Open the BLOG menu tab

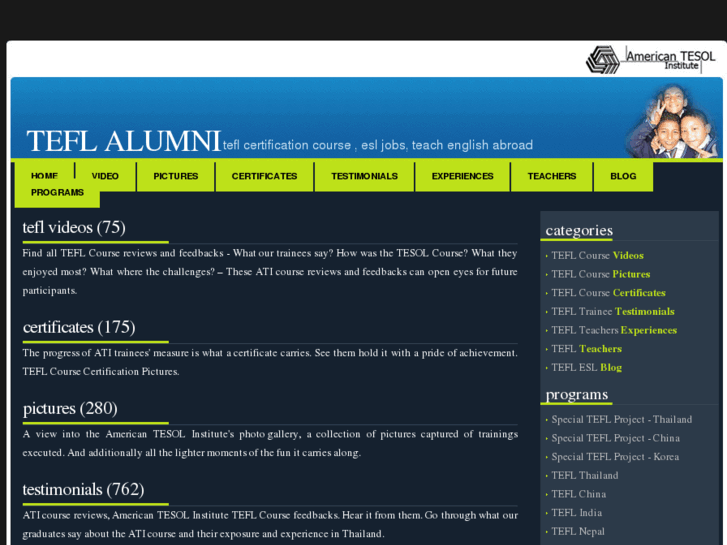point(623,176)
